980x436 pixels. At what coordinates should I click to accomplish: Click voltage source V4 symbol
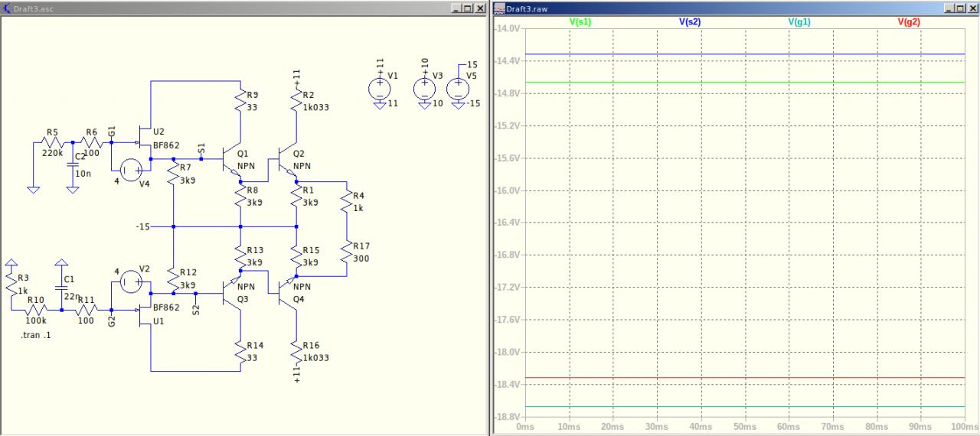[131, 171]
